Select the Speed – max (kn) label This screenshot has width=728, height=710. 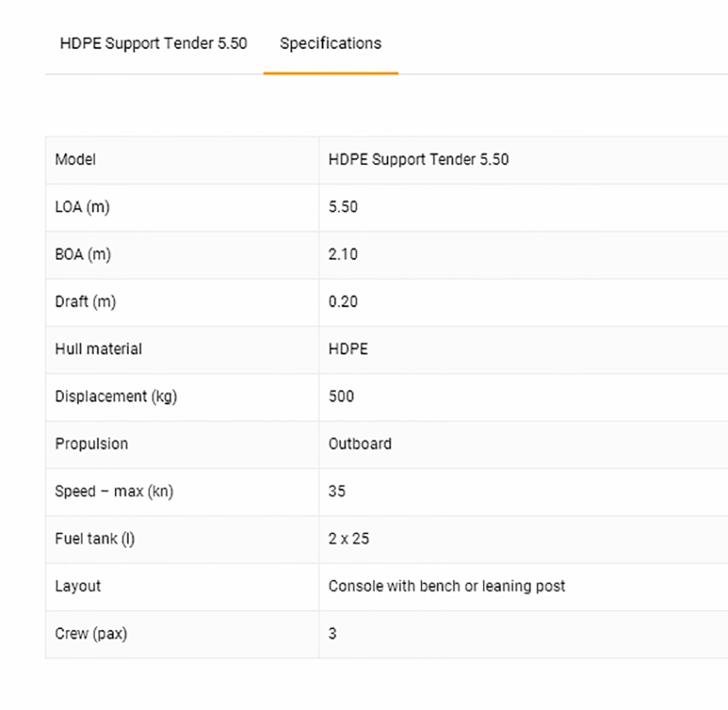point(114,491)
